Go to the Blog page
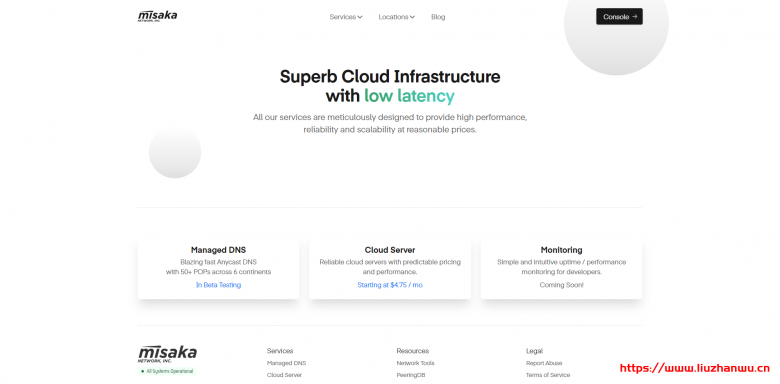This screenshot has width=780, height=384. pyautogui.click(x=438, y=17)
